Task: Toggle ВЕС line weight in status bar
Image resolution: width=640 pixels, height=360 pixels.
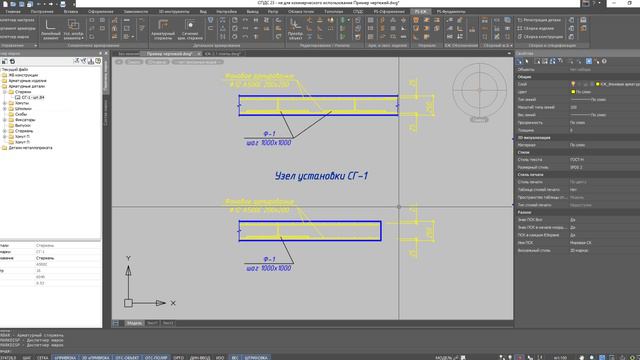Action: pyautogui.click(x=235, y=358)
